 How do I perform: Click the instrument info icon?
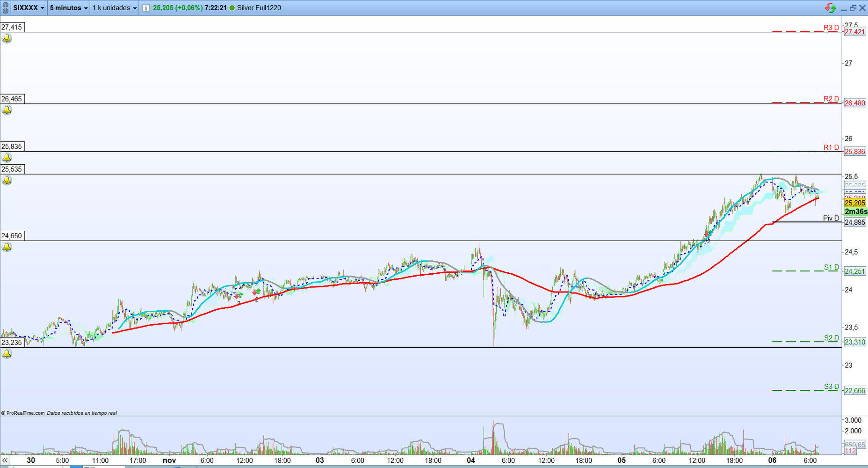coord(146,8)
